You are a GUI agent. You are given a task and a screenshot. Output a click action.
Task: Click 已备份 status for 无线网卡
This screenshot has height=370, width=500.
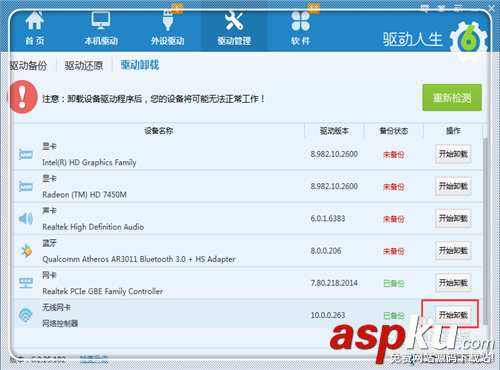(394, 315)
